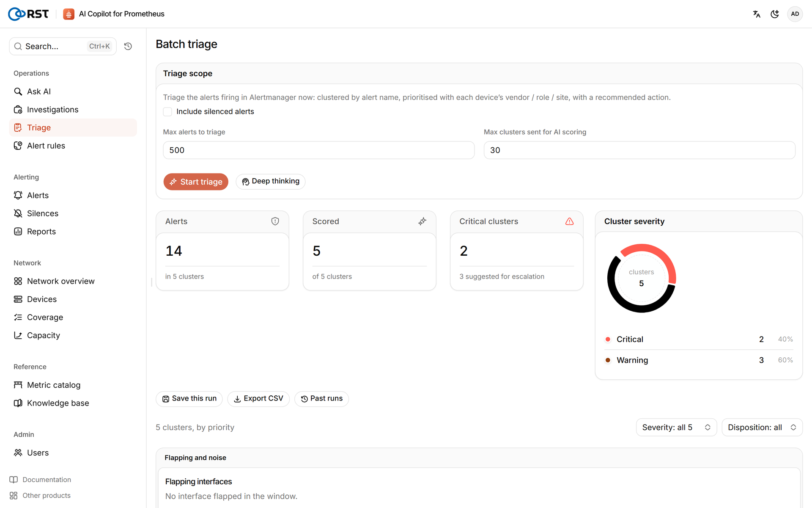Click the Warning 60% legend value
Viewport: 812px width, 508px height.
(x=785, y=360)
